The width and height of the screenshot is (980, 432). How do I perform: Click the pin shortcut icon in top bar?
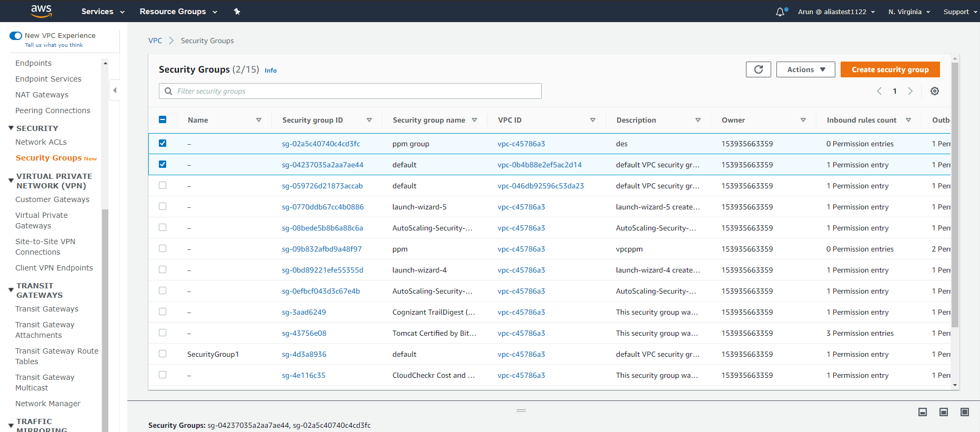[237, 12]
